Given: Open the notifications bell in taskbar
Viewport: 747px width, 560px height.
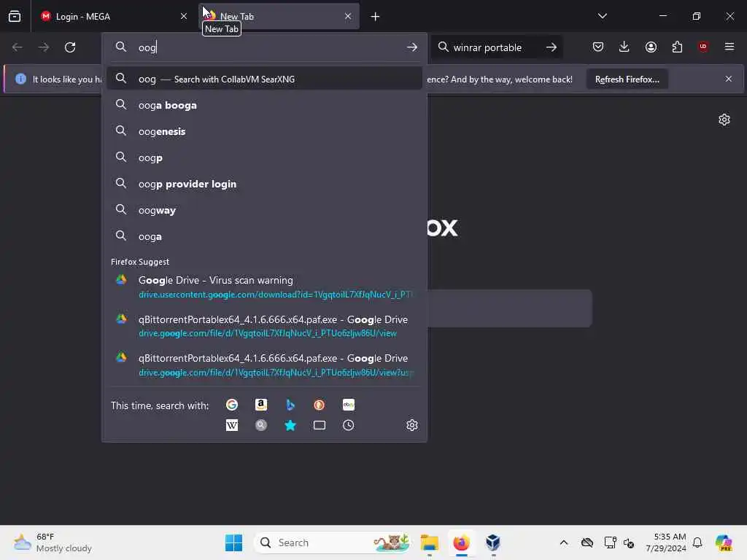Looking at the screenshot, I should click(x=697, y=542).
